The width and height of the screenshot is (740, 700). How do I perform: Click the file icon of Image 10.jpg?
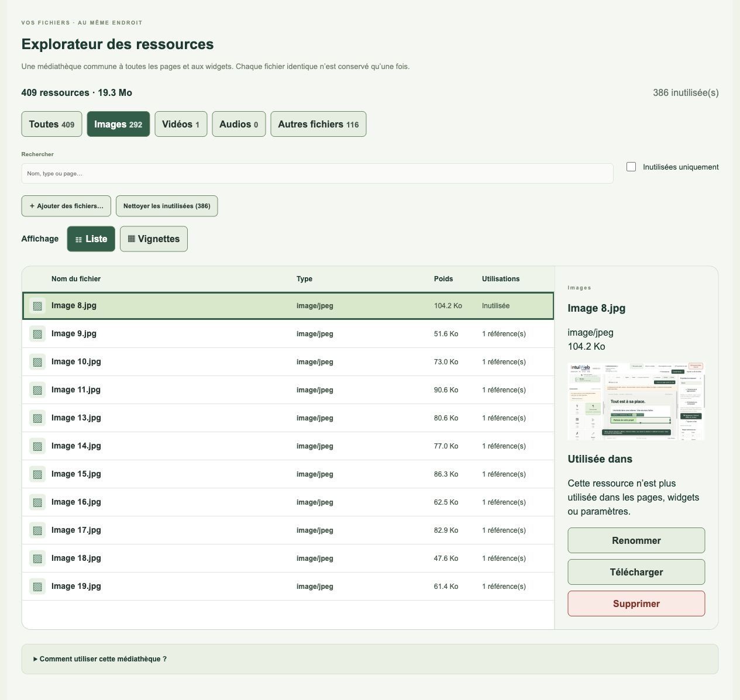(37, 362)
